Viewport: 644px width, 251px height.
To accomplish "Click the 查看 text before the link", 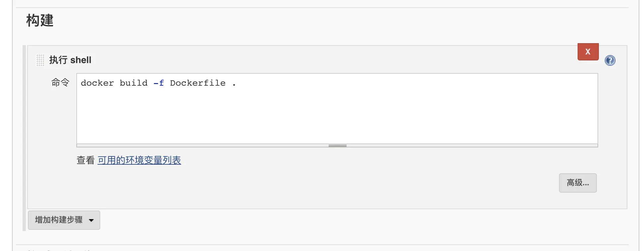I will point(86,160).
